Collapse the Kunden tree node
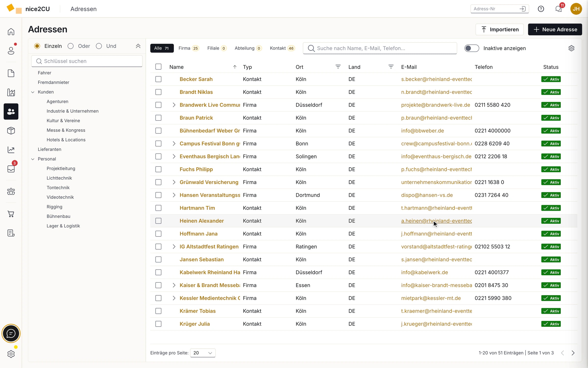The width and height of the screenshot is (588, 368). coord(33,92)
